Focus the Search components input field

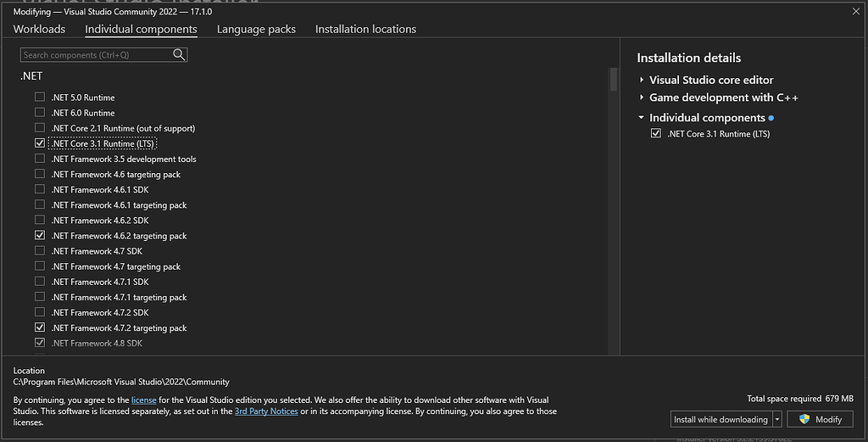pyautogui.click(x=95, y=54)
